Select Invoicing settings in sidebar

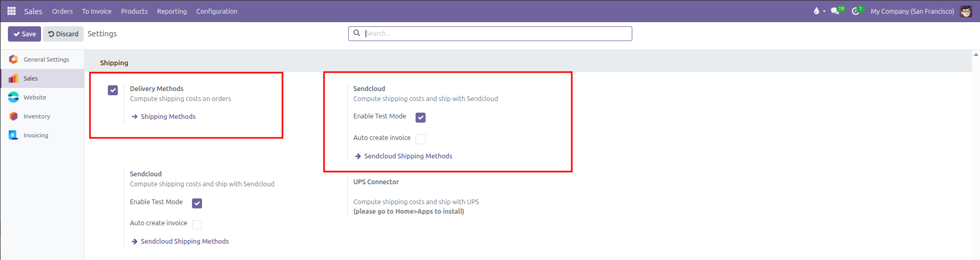(42, 135)
